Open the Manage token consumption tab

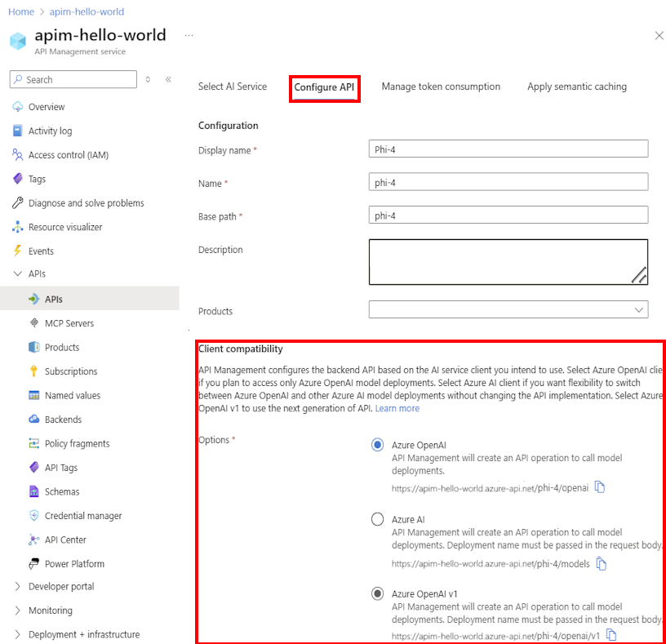441,86
